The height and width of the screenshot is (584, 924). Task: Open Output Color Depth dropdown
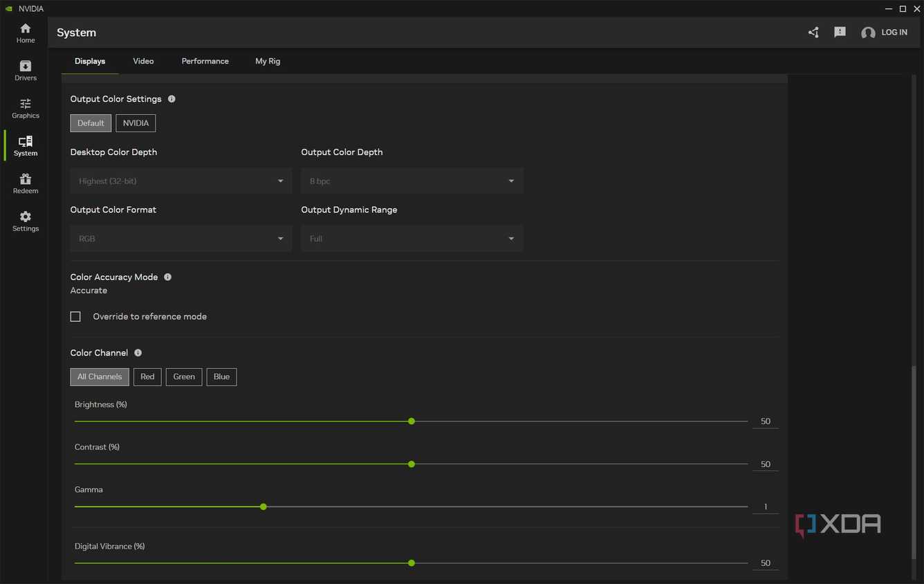[x=412, y=181]
